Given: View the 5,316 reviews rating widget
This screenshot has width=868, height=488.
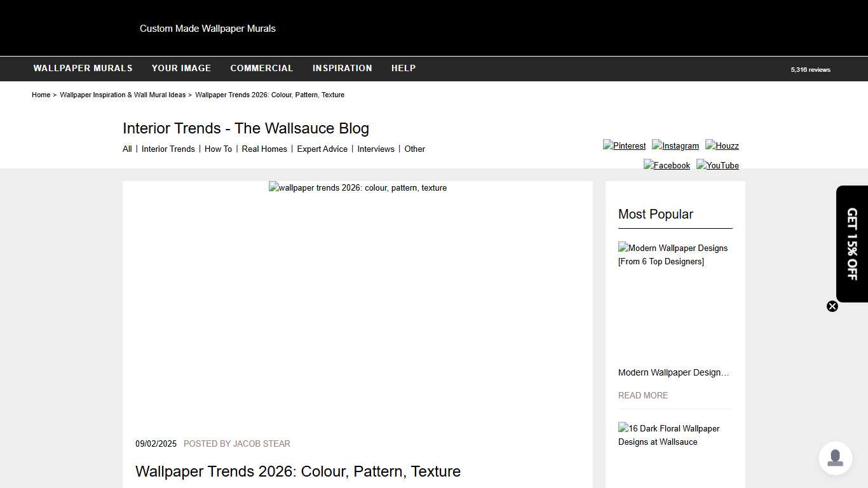Looking at the screenshot, I should pos(810,70).
